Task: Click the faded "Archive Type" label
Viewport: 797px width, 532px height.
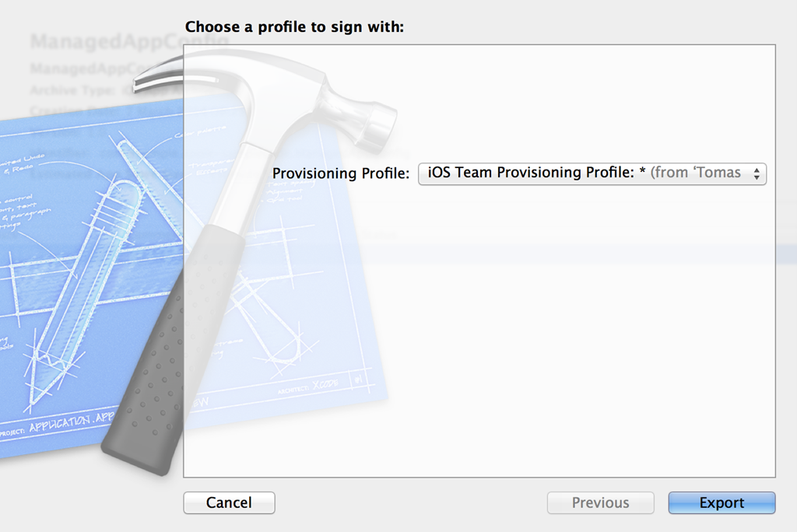Action: coord(70,90)
